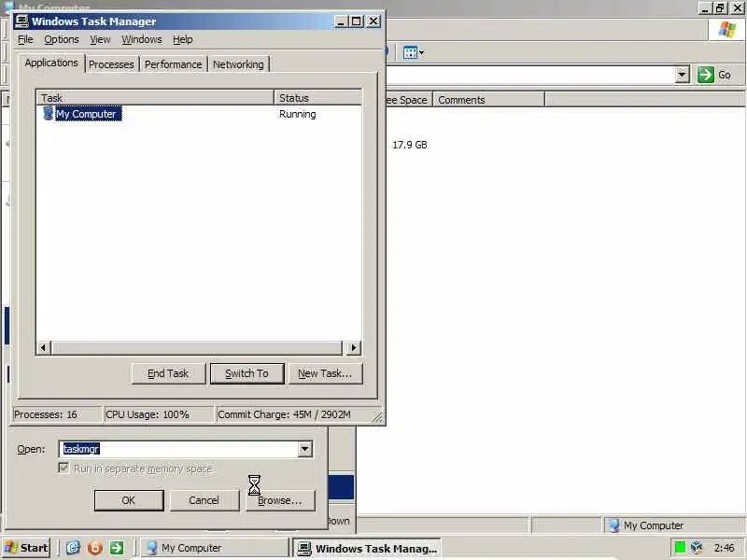This screenshot has width=747, height=560.
Task: Click My Computer icon in Explorer status bar
Action: click(614, 525)
